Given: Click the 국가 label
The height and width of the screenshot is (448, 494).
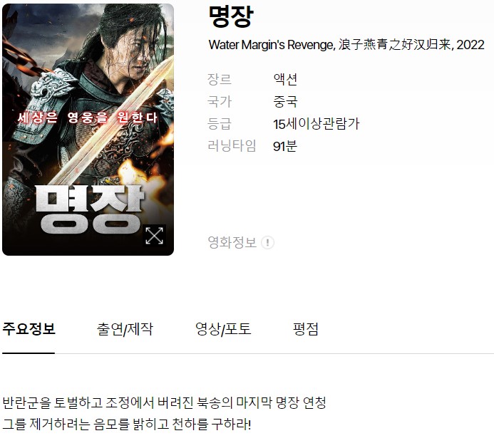Looking at the screenshot, I should (x=220, y=102).
